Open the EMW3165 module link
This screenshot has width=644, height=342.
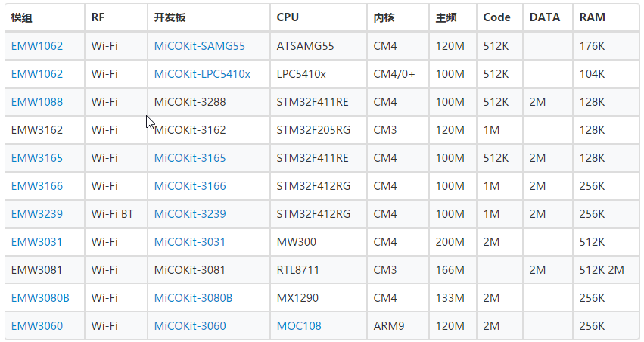click(37, 158)
